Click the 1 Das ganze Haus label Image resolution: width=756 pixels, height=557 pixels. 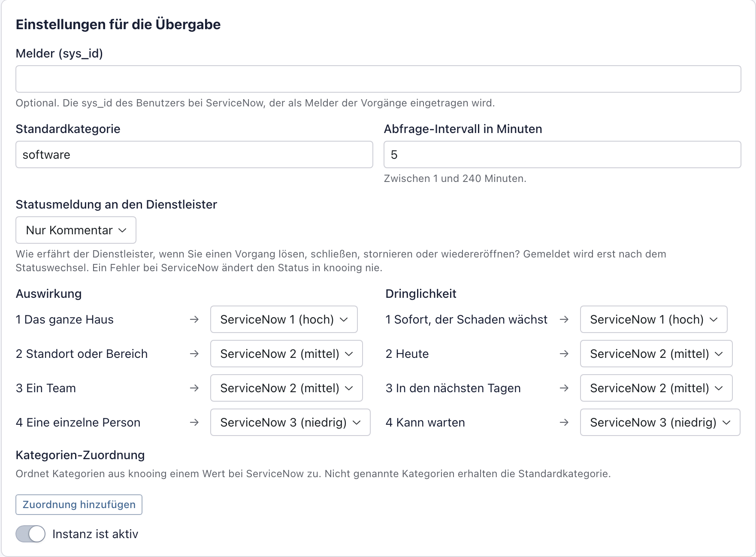click(65, 319)
